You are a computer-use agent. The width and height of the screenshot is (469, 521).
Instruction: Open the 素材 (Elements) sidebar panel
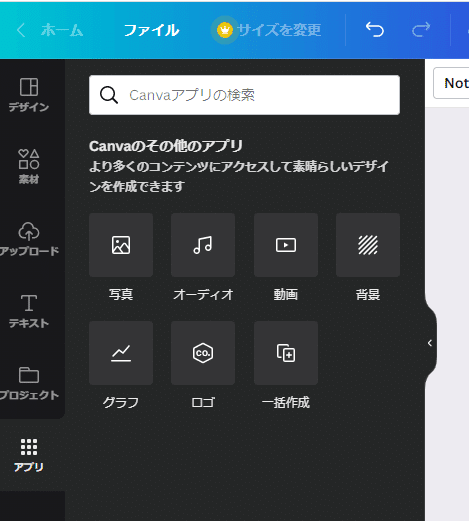pos(29,167)
